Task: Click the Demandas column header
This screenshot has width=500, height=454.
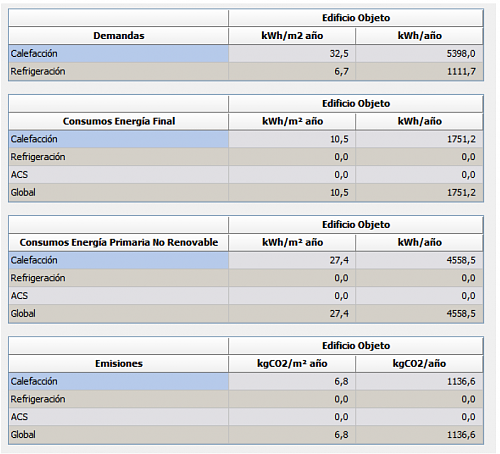Action: pos(119,36)
